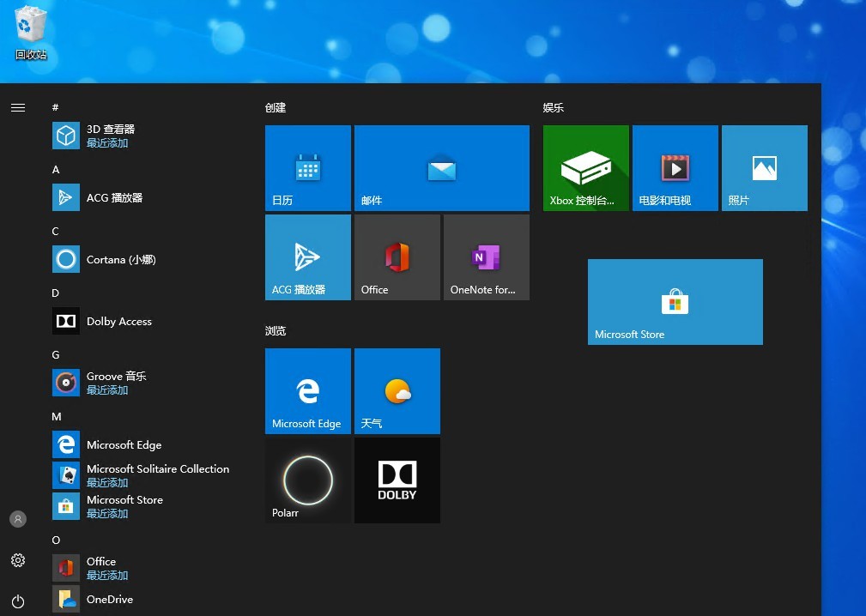866x616 pixels.
Task: Click the 创建 tile group title
Action: pyautogui.click(x=276, y=107)
